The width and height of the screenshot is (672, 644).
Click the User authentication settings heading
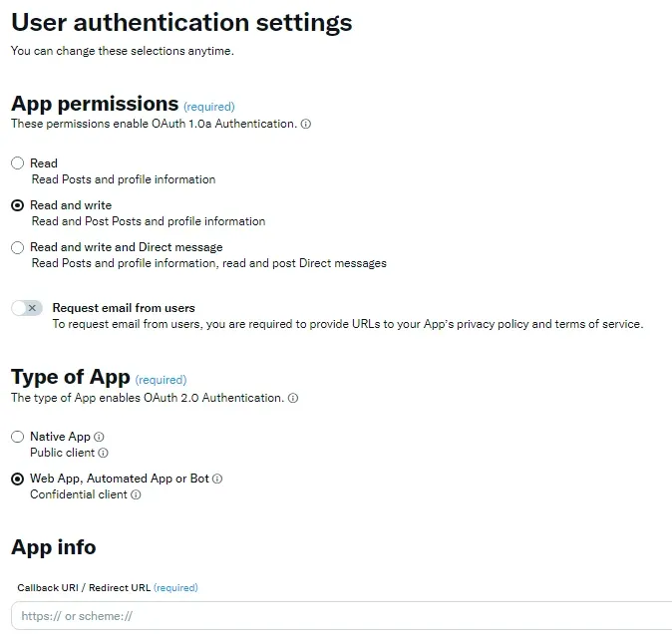point(181,22)
